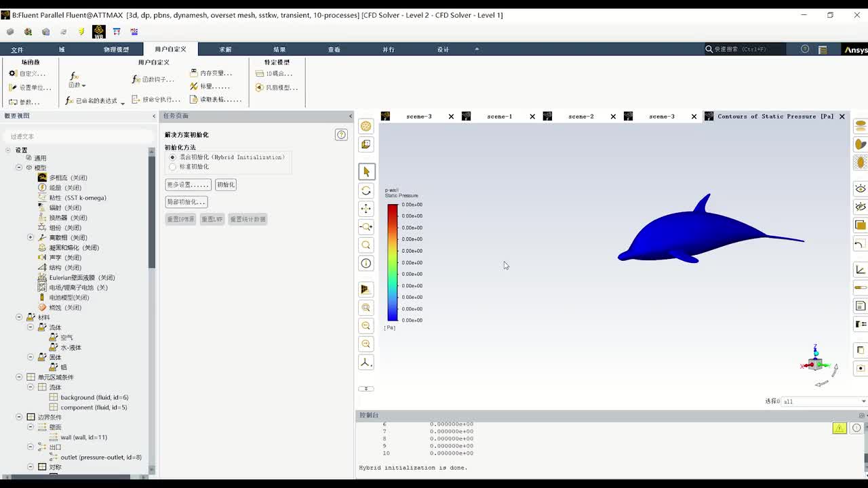Image resolution: width=868 pixels, height=488 pixels.
Task: Click the orientation axis triad cube
Action: tap(816, 363)
